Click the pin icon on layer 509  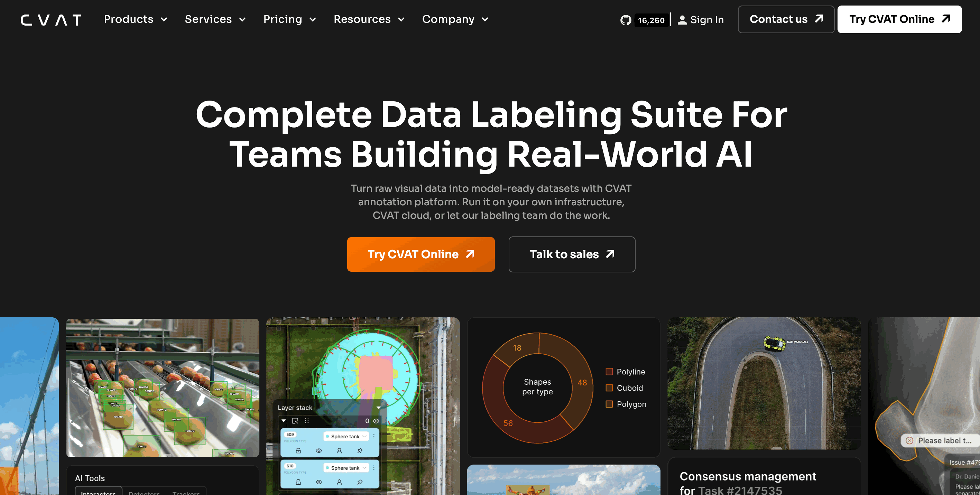click(x=360, y=450)
